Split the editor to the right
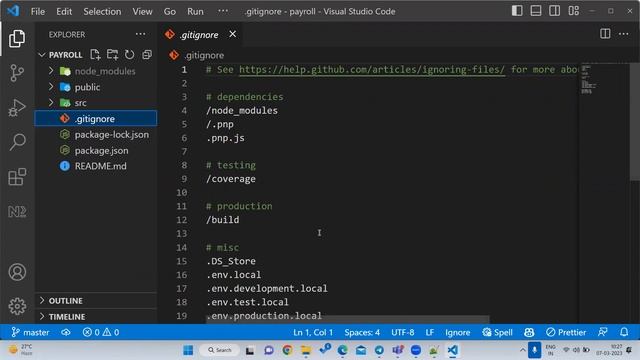 (x=605, y=34)
